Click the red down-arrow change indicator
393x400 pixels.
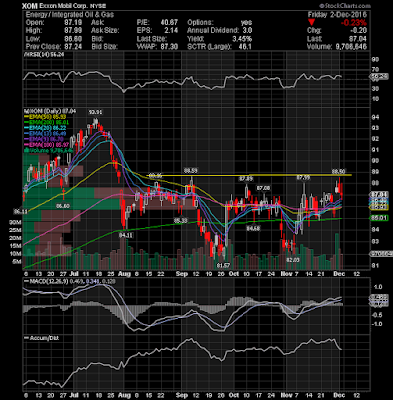311,23
